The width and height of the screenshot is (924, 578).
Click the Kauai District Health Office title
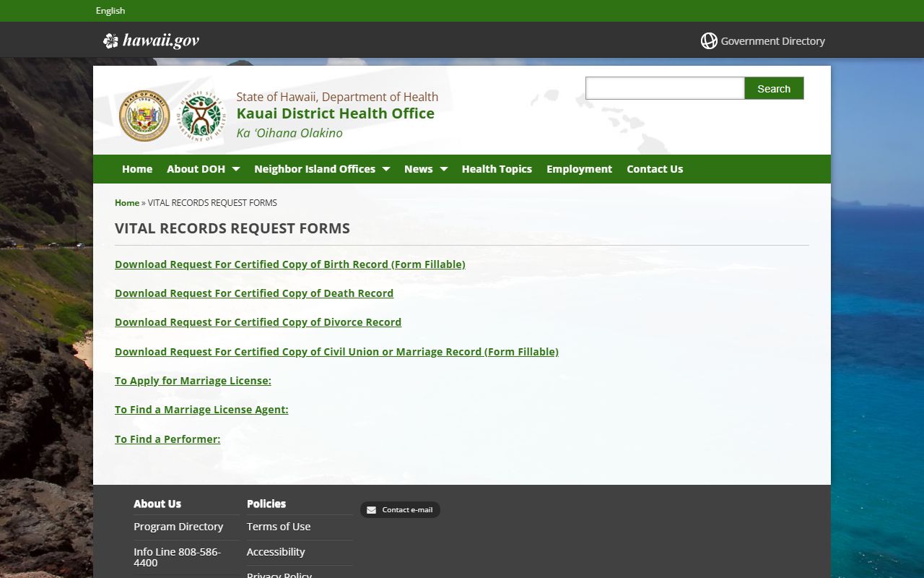click(x=336, y=113)
